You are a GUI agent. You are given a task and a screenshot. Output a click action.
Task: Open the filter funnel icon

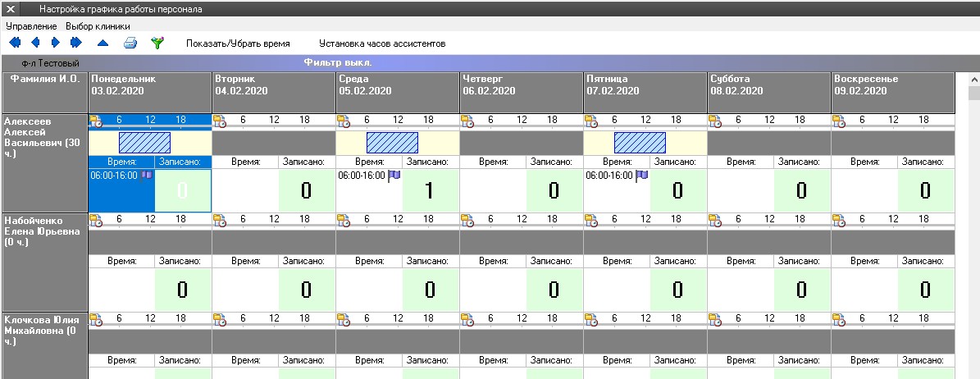(x=157, y=43)
